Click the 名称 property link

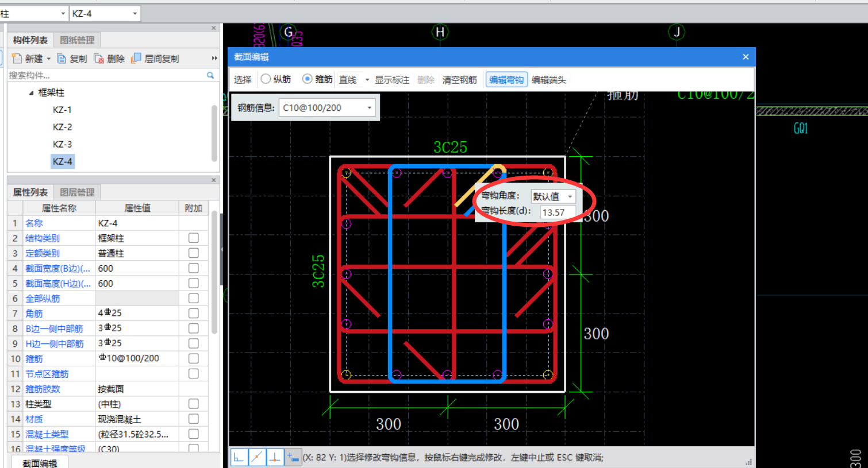point(34,223)
